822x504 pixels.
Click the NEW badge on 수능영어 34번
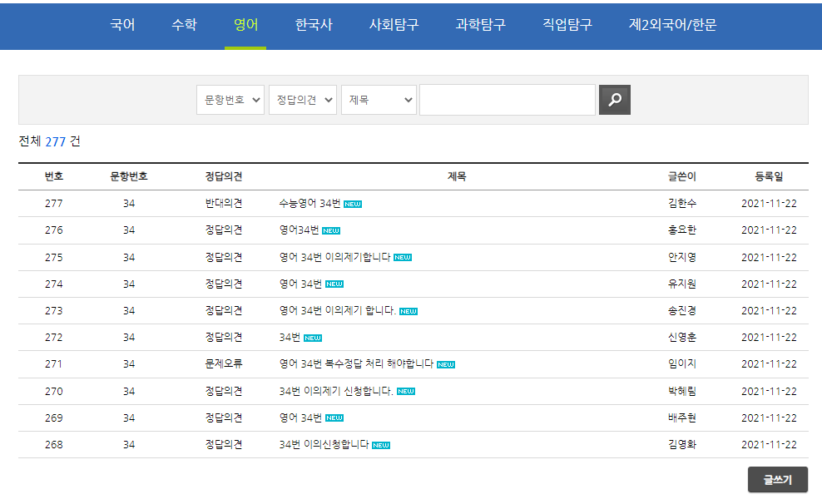pos(353,205)
